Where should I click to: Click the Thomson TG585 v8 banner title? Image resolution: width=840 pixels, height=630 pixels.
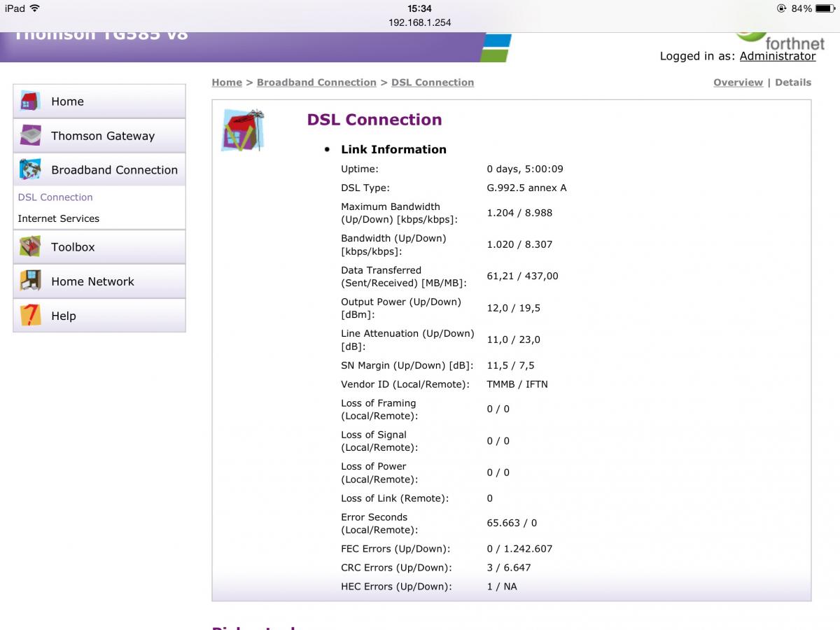(x=101, y=35)
